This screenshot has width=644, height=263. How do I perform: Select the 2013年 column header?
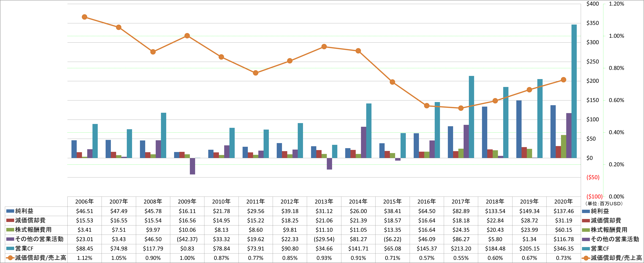click(x=324, y=201)
